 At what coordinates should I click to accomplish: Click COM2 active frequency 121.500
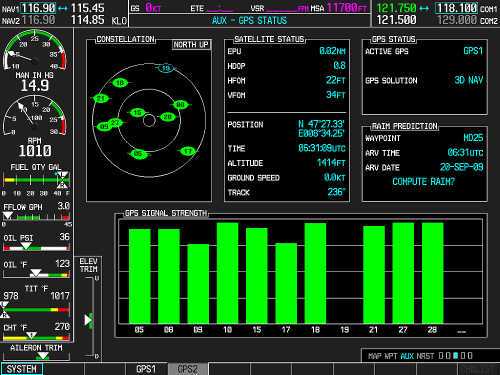tap(396, 20)
